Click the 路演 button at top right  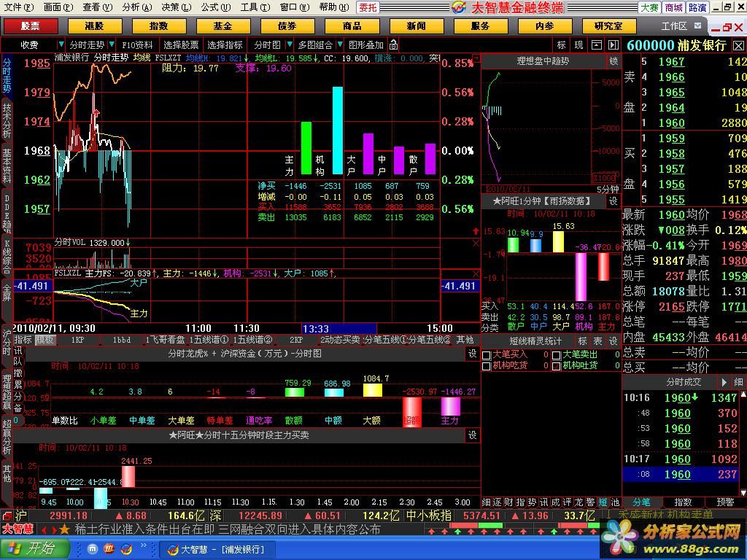pos(697,7)
